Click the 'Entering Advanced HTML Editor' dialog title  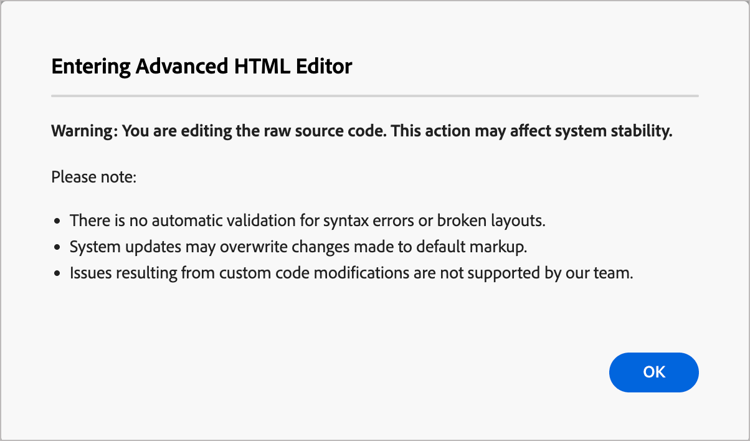click(201, 67)
